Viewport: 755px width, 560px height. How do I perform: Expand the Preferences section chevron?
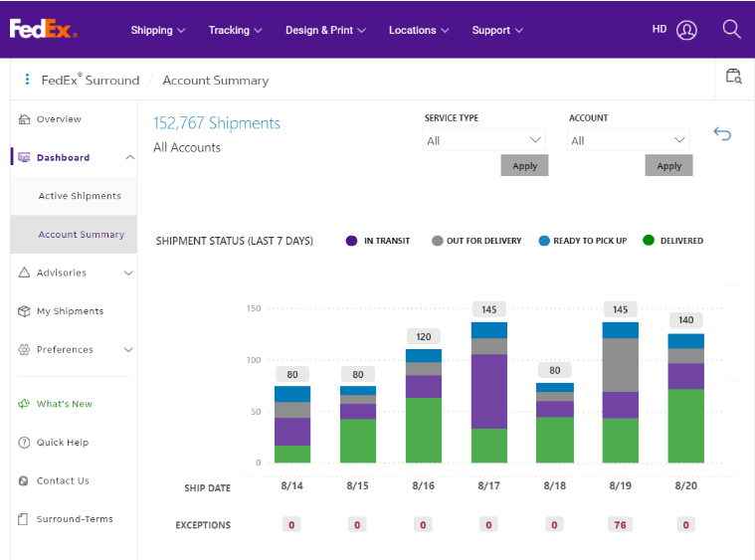(128, 349)
